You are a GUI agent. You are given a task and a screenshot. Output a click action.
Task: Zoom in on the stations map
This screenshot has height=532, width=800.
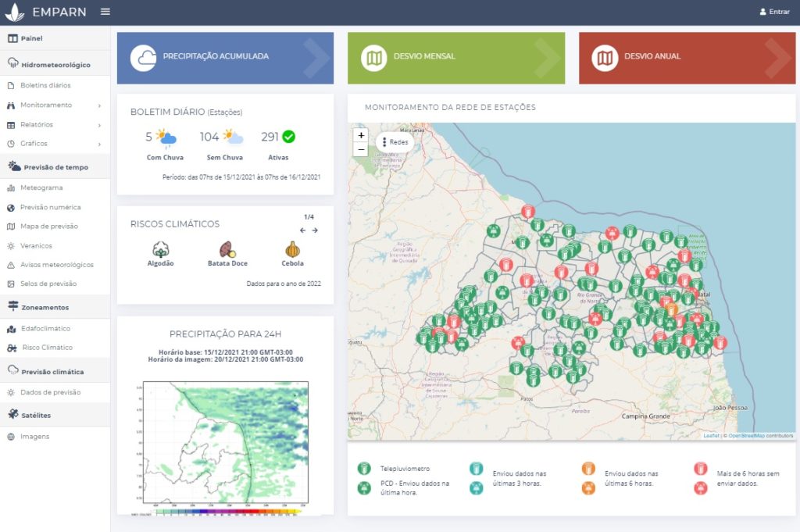[361, 135]
